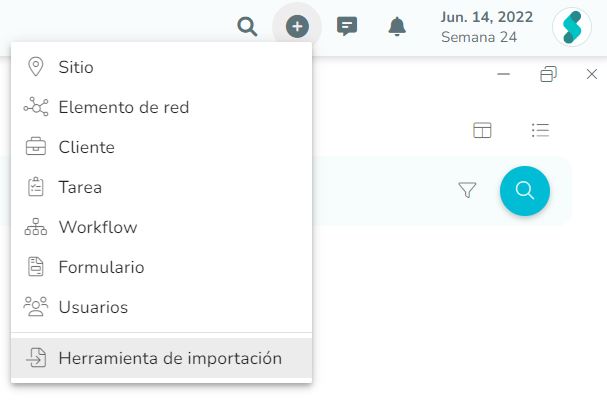Open the notifications bell
Image resolution: width=607 pixels, height=403 pixels.
point(397,26)
